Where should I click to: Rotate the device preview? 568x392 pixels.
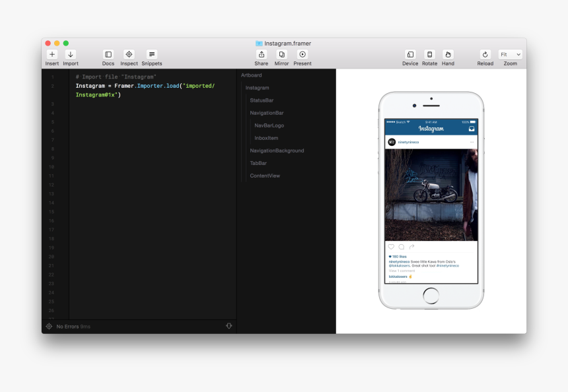(x=429, y=55)
